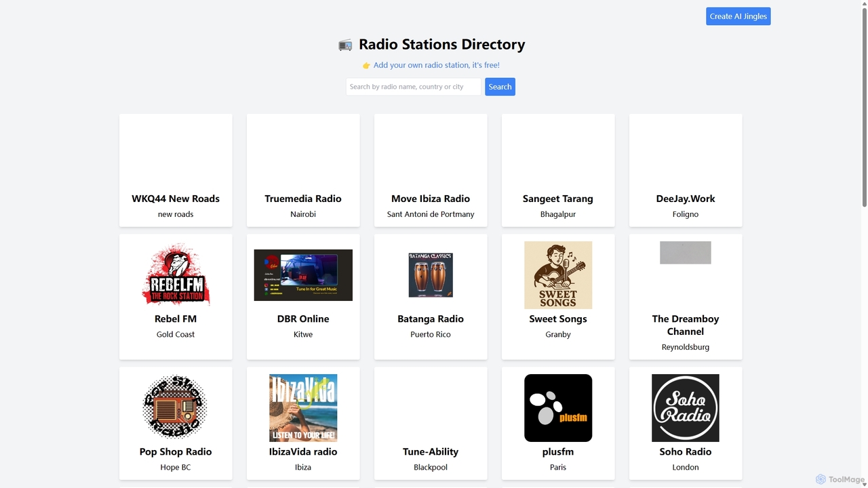Select the IbizaVida radio title
The image size is (868, 488).
point(303,451)
